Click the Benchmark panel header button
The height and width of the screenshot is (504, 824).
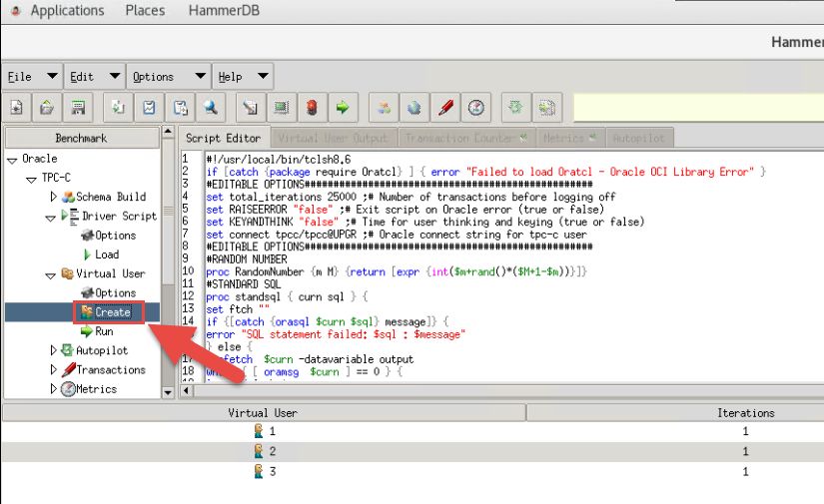pyautogui.click(x=80, y=138)
